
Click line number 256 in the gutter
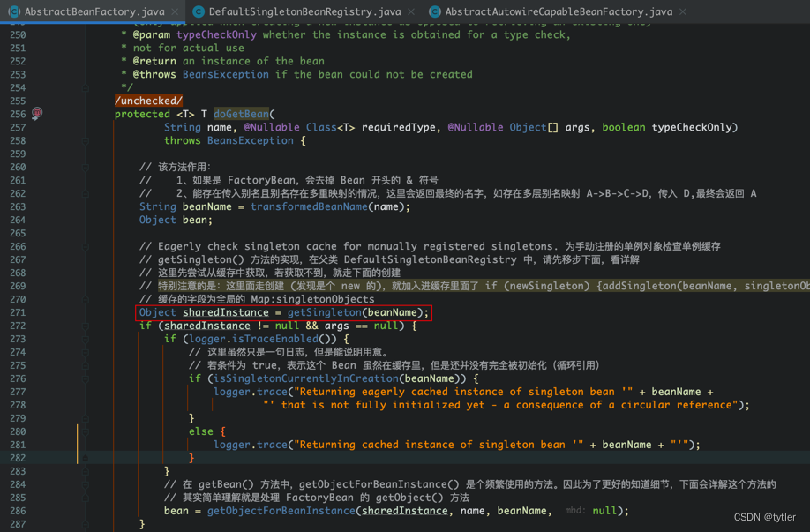[x=18, y=114]
